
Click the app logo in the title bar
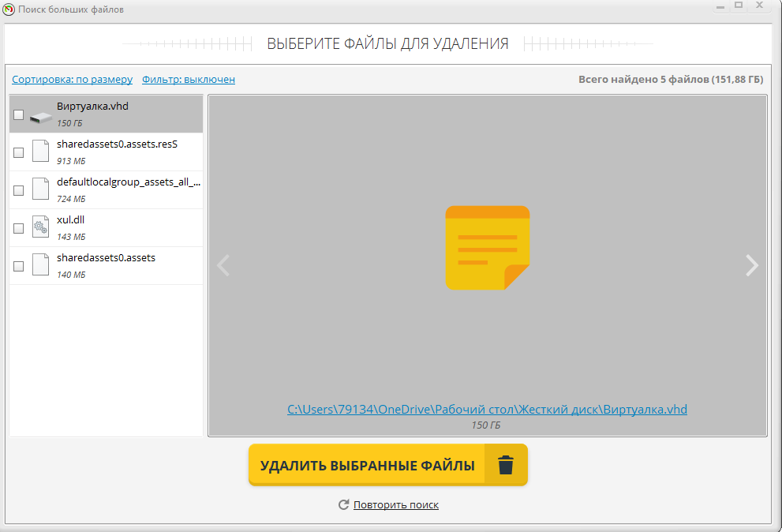[x=9, y=9]
